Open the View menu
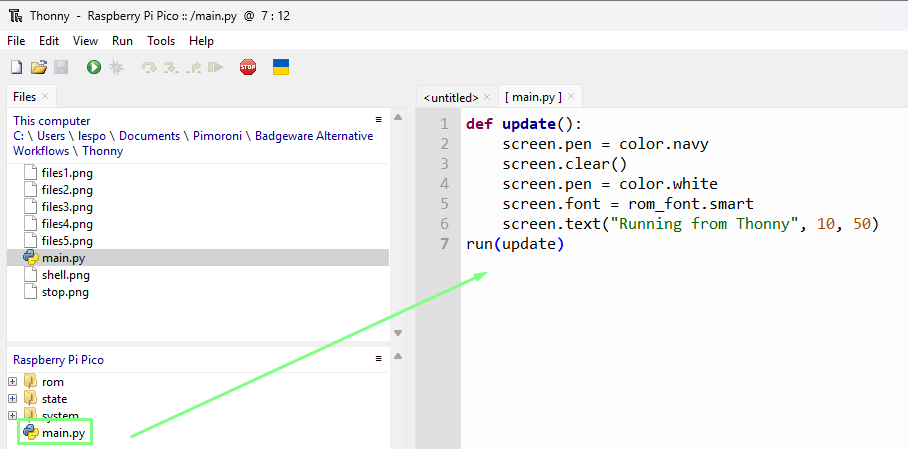The image size is (908, 449). pos(86,41)
